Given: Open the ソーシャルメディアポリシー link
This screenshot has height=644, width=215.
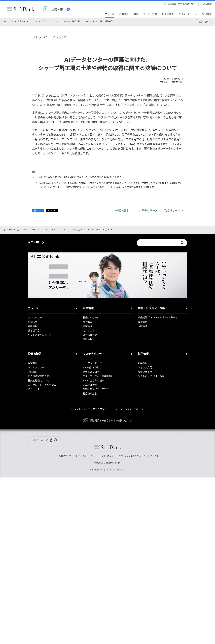Looking at the screenshot, I should [130, 409].
